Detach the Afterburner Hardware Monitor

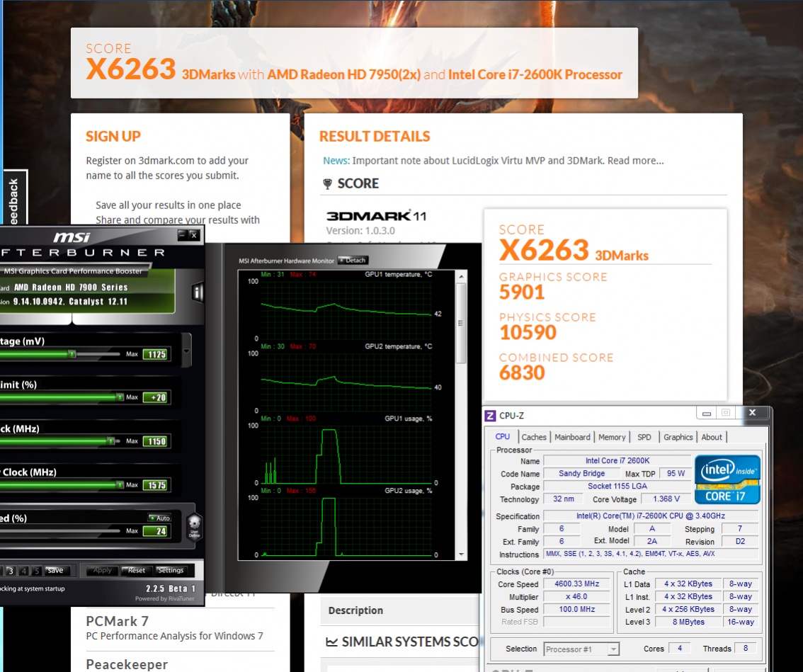pyautogui.click(x=353, y=260)
